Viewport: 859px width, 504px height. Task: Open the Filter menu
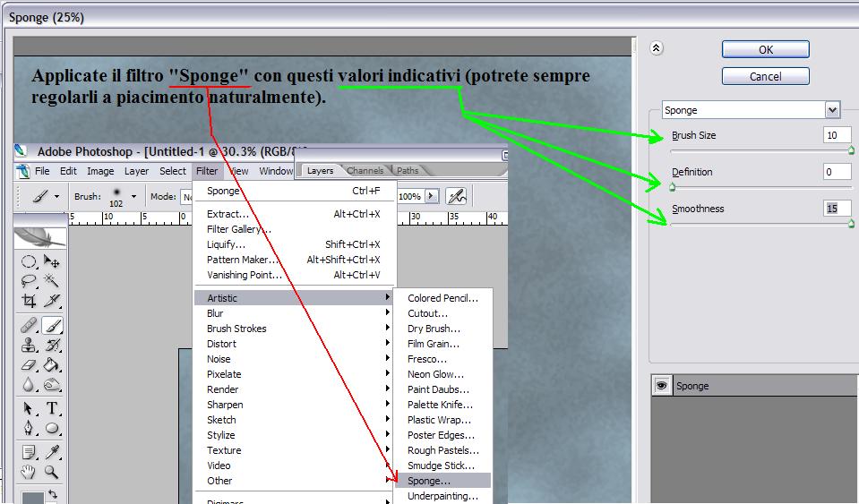(x=207, y=171)
